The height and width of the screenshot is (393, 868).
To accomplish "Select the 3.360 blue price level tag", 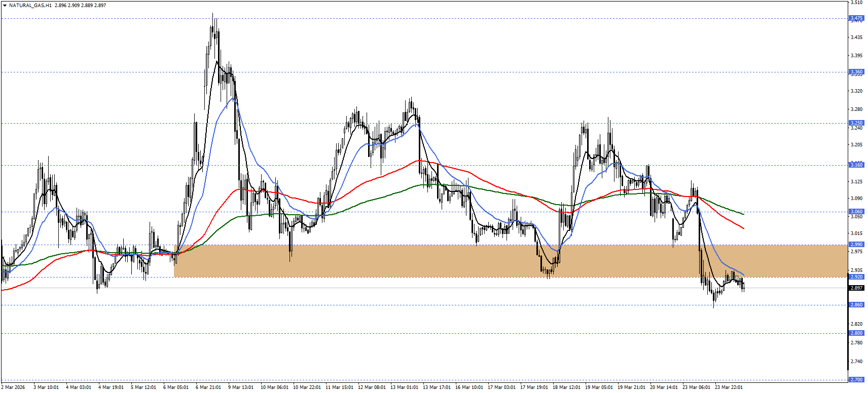I will pos(856,72).
